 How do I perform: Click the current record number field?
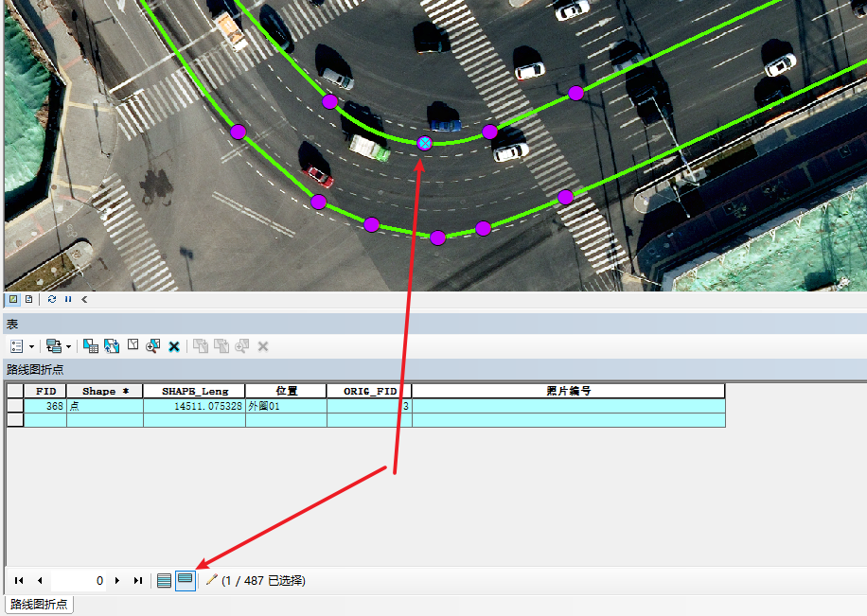[x=79, y=581]
